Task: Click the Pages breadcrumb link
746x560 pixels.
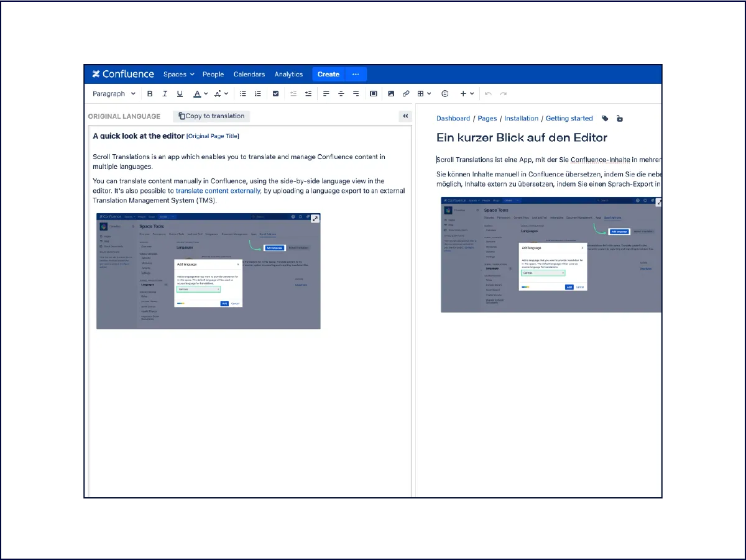Action: click(487, 119)
